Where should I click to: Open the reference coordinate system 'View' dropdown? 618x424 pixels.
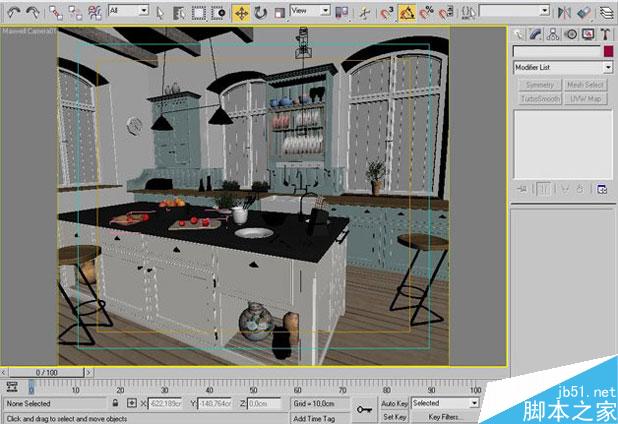coord(310,11)
